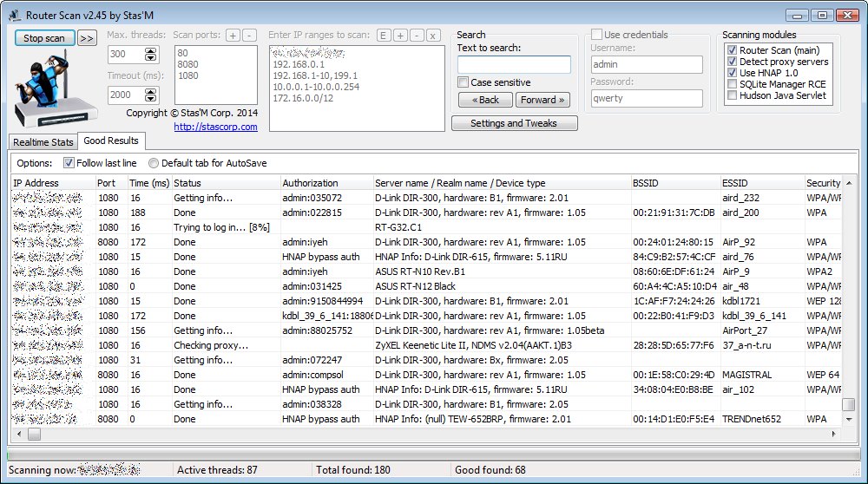This screenshot has width=868, height=484.
Task: Sort by the Port column header
Action: coord(111,183)
